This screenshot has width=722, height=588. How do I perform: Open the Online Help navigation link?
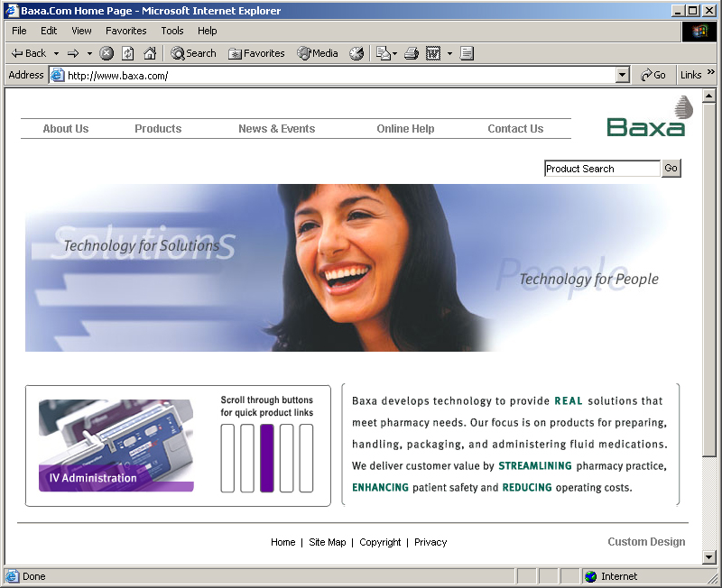405,129
